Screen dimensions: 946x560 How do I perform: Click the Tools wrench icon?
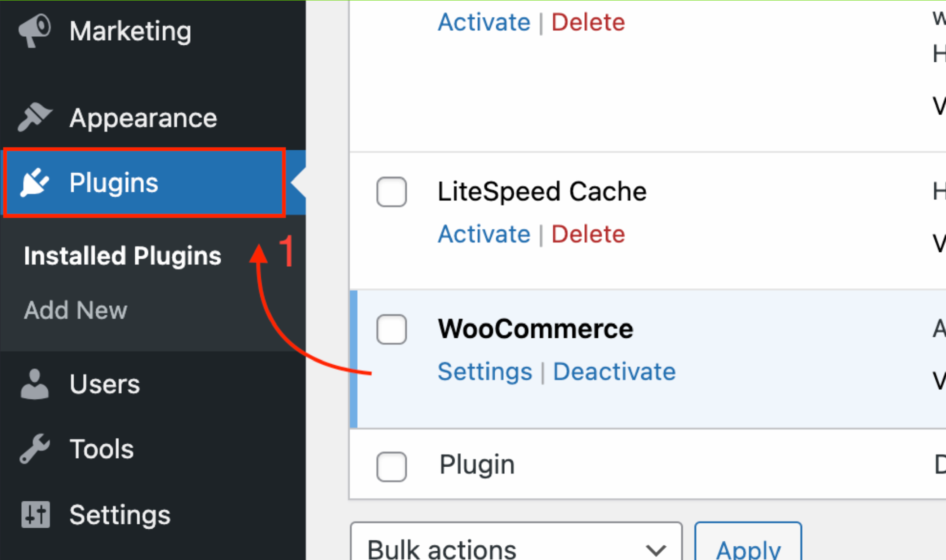tap(34, 449)
